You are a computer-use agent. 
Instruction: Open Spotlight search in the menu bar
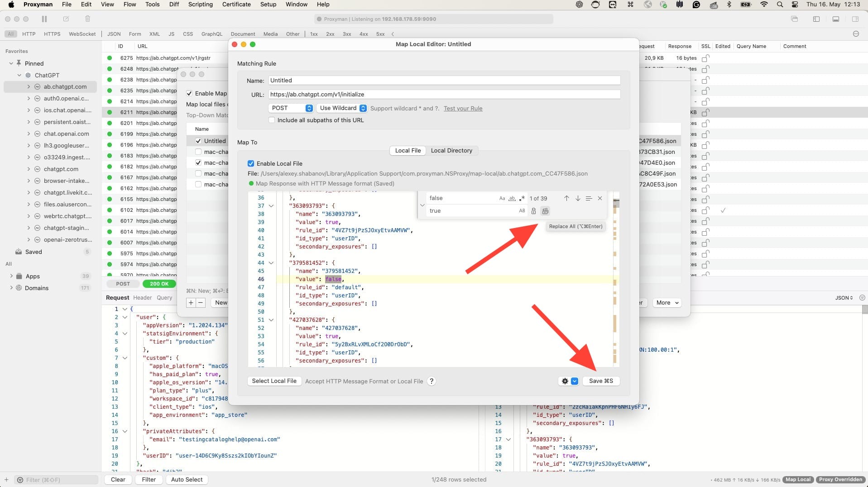(x=780, y=5)
